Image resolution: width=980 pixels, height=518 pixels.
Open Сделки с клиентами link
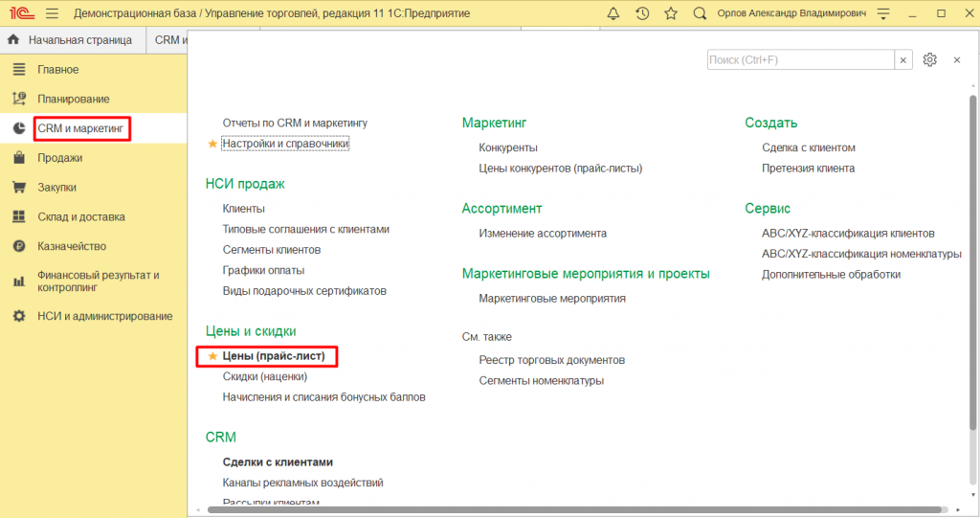click(278, 462)
